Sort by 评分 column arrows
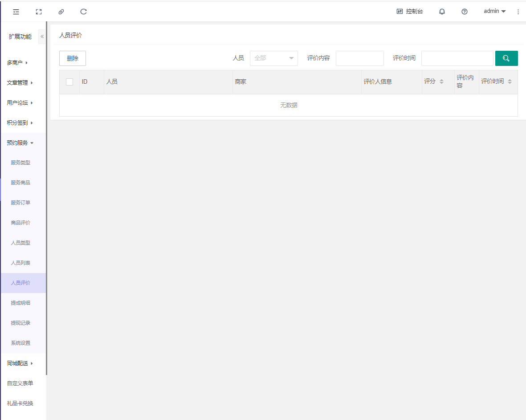 pos(441,82)
